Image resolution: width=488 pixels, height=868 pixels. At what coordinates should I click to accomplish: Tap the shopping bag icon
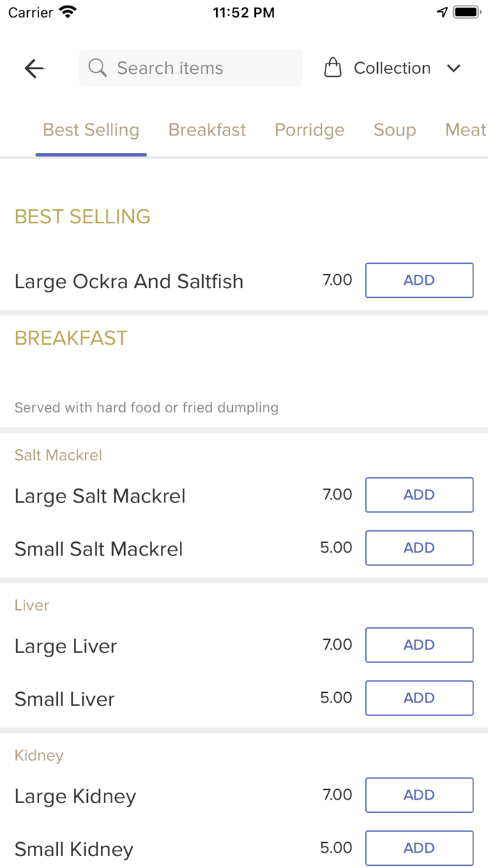[x=333, y=68]
